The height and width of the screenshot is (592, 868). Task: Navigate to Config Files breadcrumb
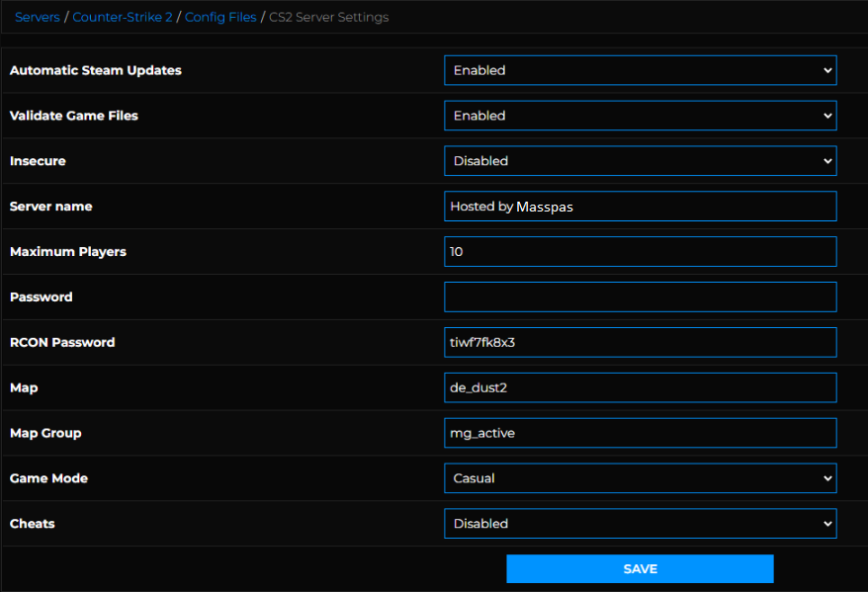click(x=220, y=17)
